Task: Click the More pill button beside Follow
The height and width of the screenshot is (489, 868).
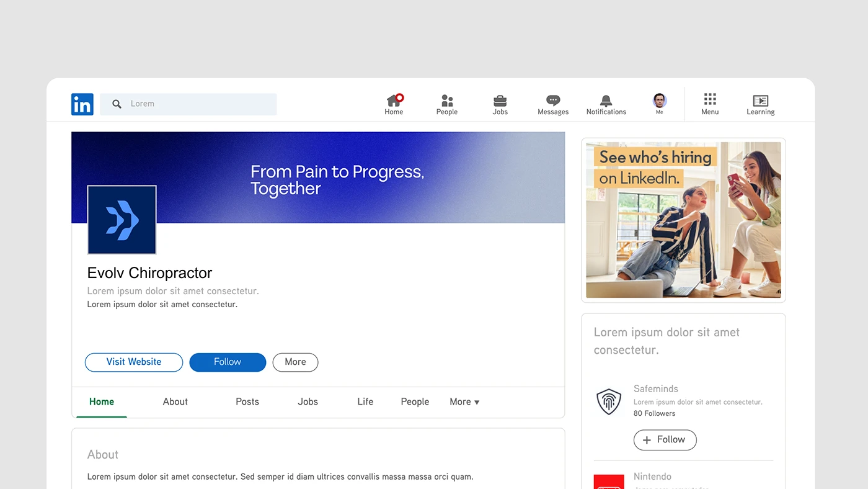Action: (x=295, y=362)
